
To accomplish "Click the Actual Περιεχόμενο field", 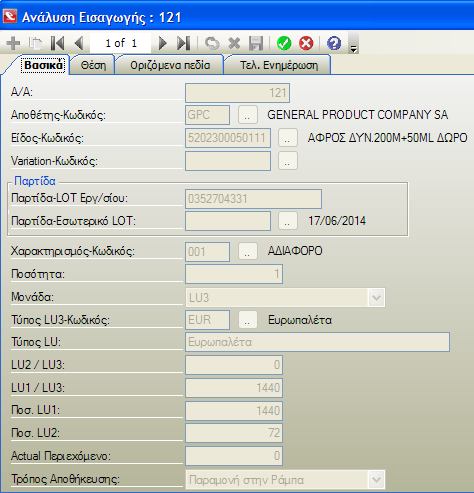I will tap(234, 456).
